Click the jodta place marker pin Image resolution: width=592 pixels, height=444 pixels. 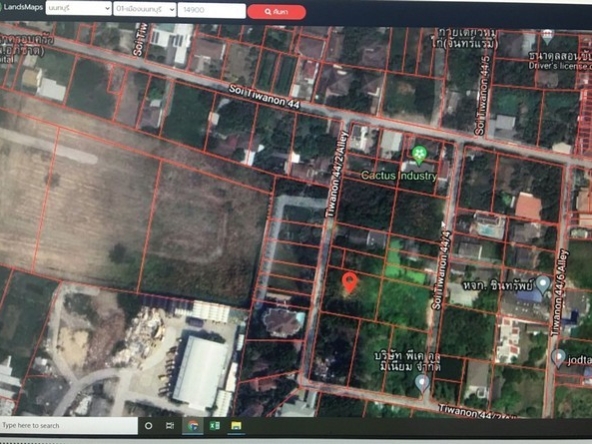coord(558,357)
